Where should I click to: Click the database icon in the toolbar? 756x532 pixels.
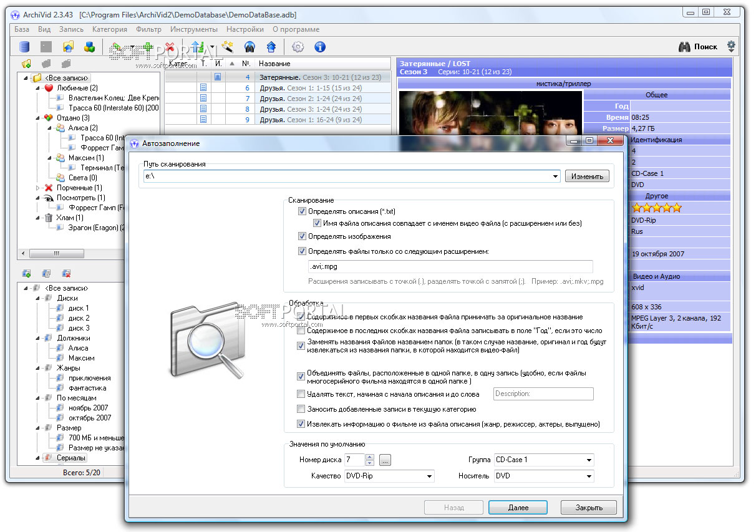click(24, 47)
